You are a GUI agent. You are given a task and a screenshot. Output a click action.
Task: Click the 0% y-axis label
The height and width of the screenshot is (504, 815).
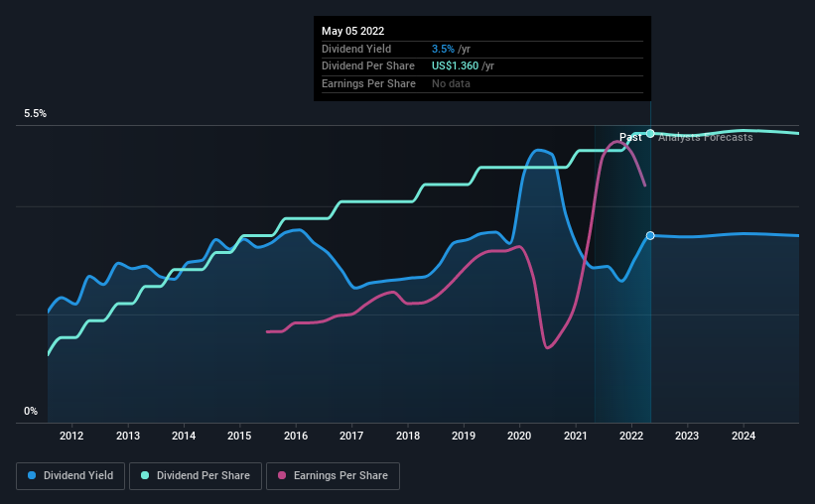31,411
